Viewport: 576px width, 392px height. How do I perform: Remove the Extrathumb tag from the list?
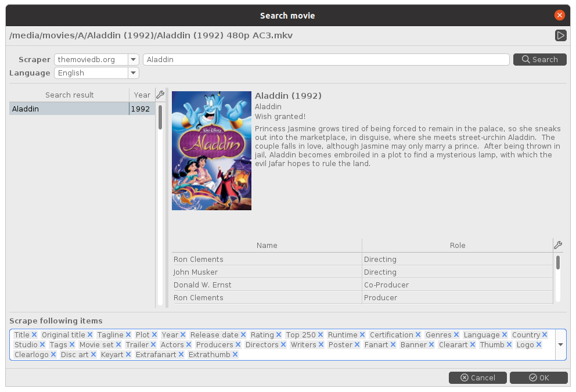235,355
